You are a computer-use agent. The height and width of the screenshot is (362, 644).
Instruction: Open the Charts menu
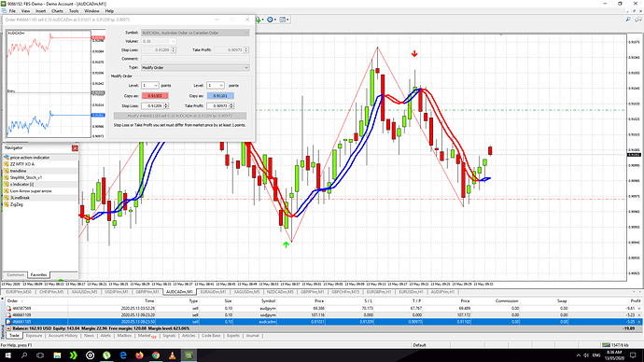click(x=57, y=11)
